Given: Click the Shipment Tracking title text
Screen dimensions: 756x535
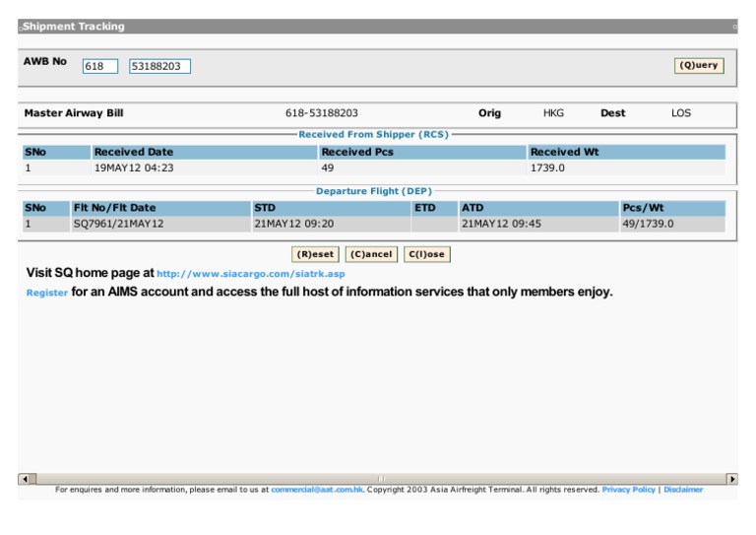Looking at the screenshot, I should [x=73, y=27].
